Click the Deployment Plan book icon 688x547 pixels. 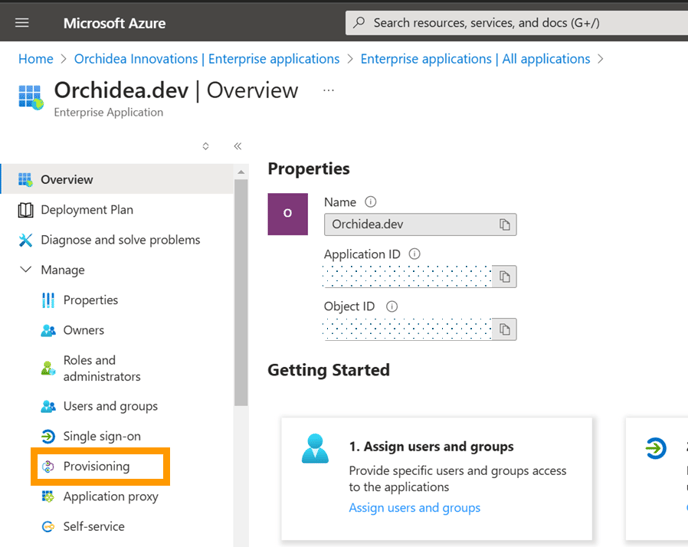(x=25, y=210)
